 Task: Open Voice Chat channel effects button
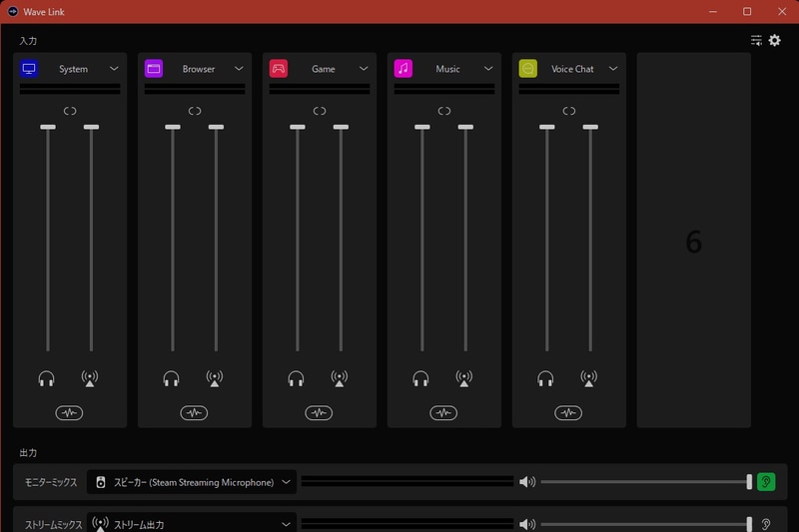(568, 413)
